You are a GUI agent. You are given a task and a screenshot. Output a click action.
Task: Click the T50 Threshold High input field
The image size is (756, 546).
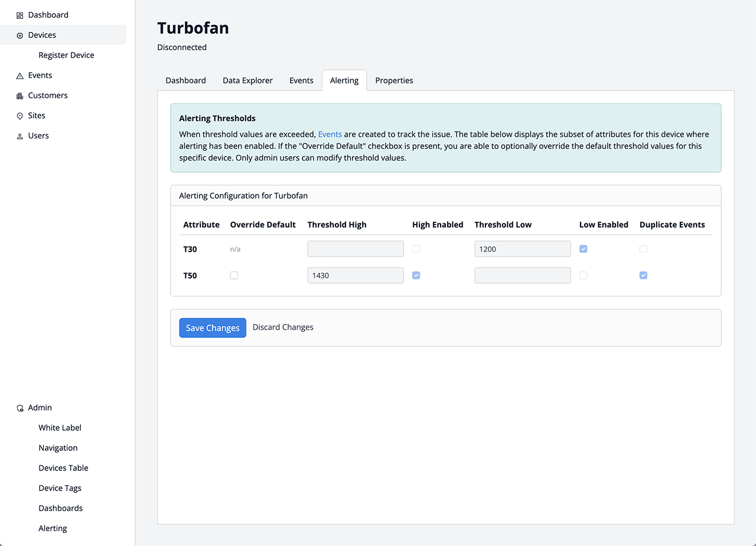click(x=356, y=275)
